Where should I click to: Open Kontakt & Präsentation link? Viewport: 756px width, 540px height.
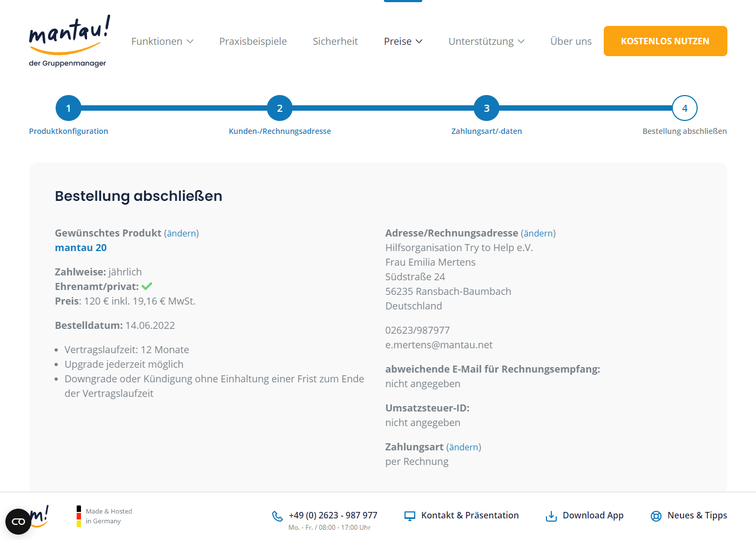(470, 515)
